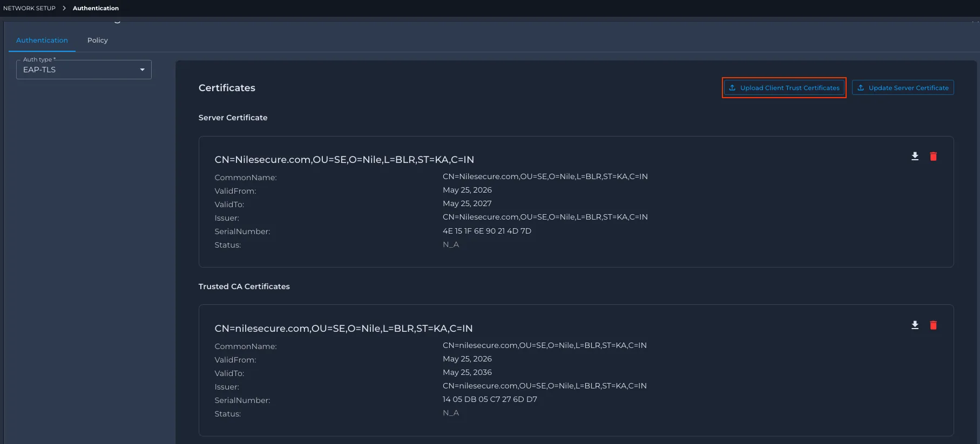Click the ValidTo date May 25, 2036

[x=467, y=372]
